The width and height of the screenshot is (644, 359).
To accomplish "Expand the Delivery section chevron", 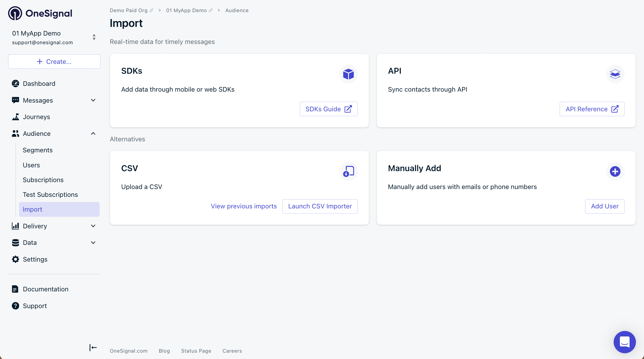I will click(93, 226).
